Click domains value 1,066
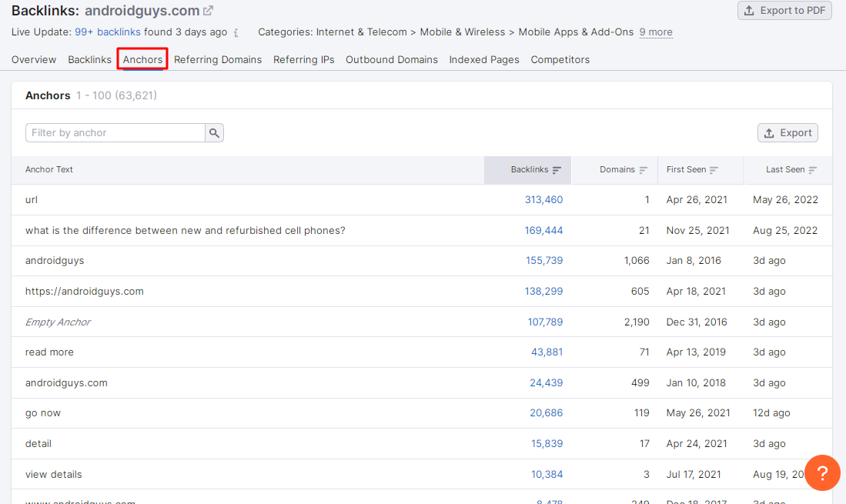Screen dimensions: 846x504 (637, 261)
